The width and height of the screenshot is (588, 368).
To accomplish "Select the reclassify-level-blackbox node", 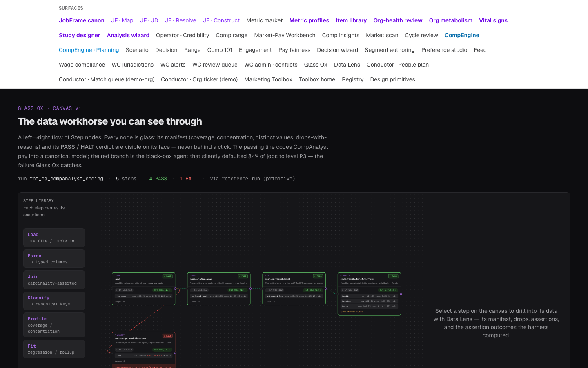I will (143, 350).
